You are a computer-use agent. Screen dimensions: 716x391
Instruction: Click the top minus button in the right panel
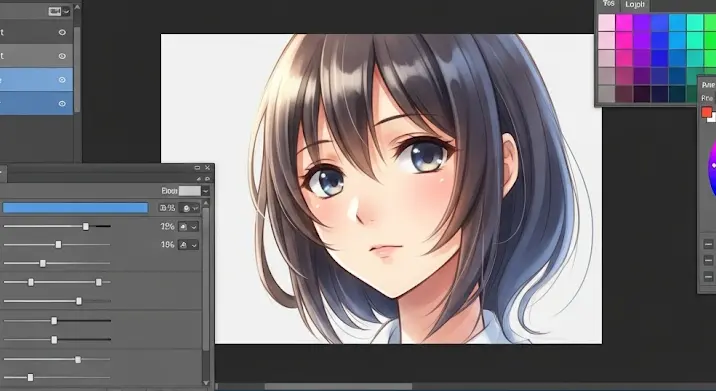tap(708, 244)
